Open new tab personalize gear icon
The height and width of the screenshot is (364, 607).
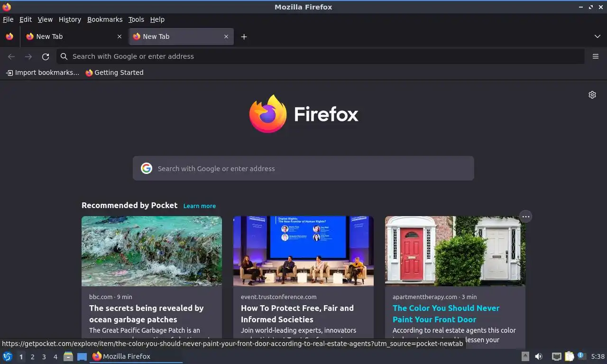(x=592, y=95)
